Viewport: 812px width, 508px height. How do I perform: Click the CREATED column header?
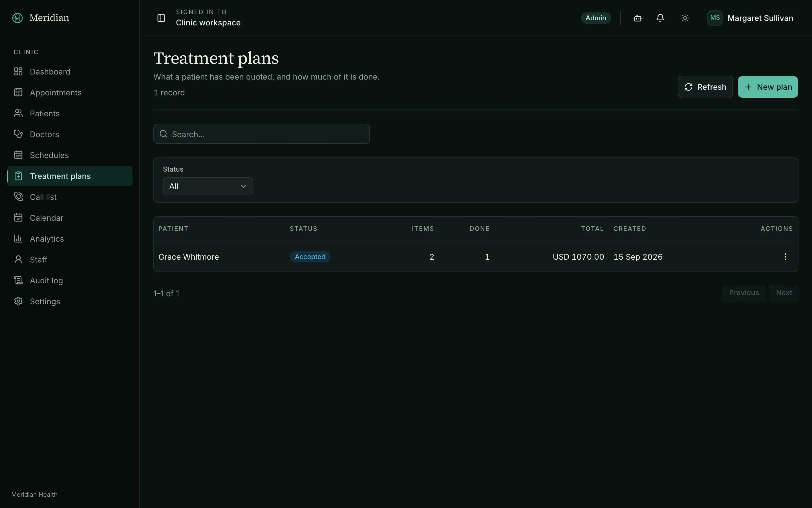[x=630, y=229]
